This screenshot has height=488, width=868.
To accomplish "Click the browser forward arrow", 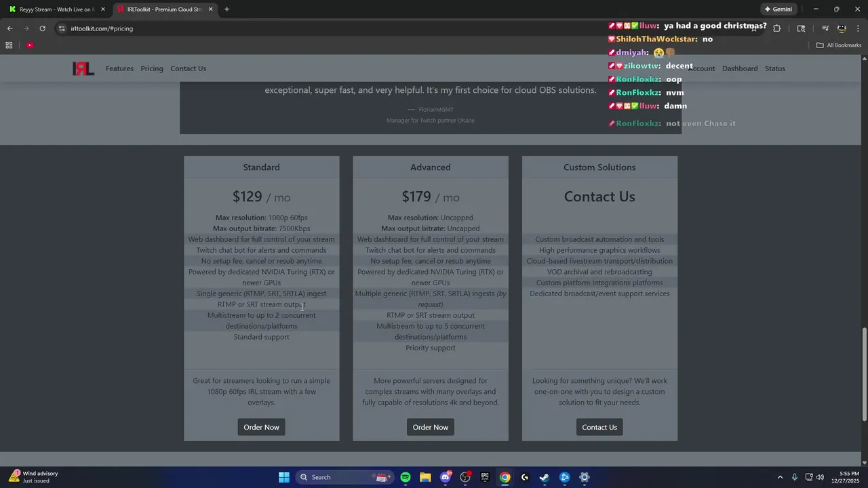I will coord(26,28).
